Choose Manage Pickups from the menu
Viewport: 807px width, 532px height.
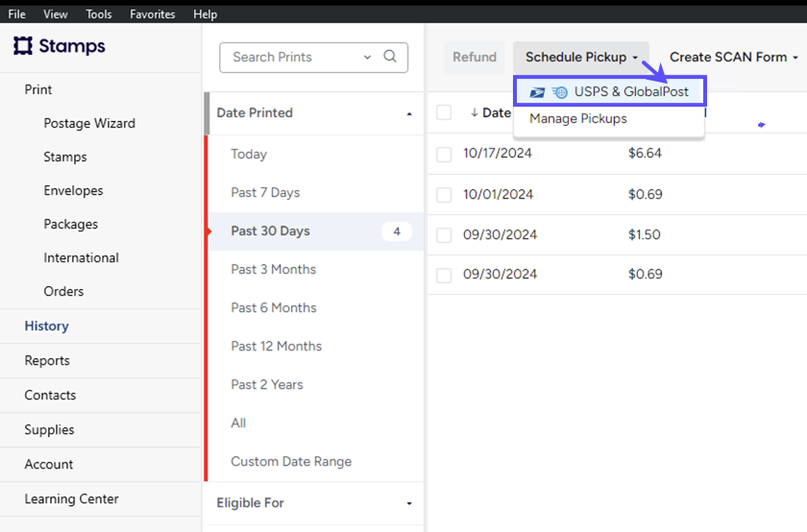pos(578,119)
